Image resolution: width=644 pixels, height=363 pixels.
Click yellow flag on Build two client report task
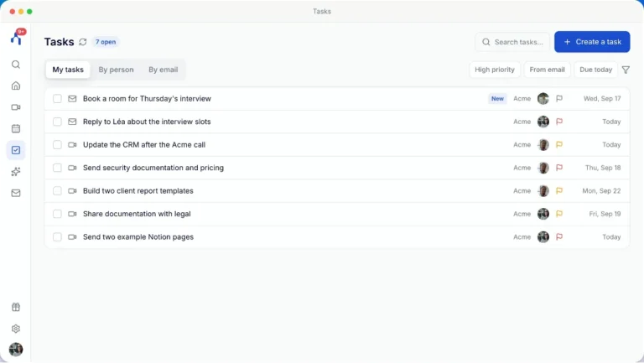click(559, 190)
